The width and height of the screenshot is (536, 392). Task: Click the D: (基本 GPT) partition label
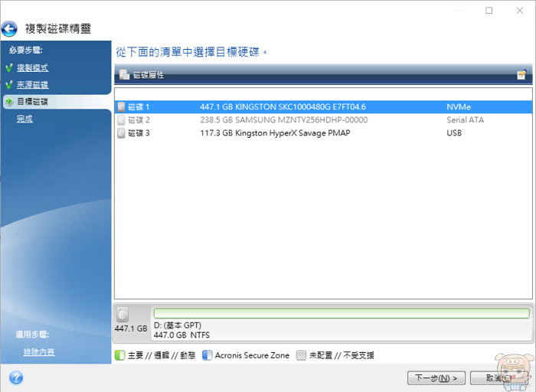[x=178, y=325]
